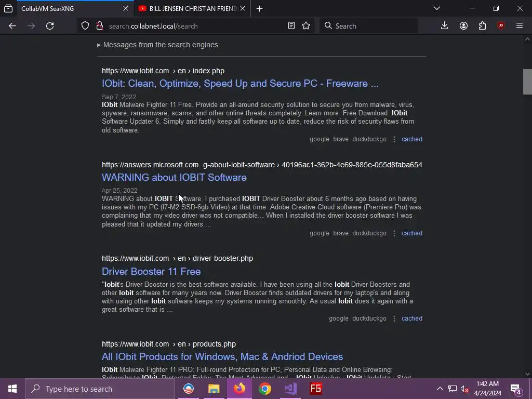Open the Firefox account icon
The height and width of the screenshot is (399, 532).
463,26
